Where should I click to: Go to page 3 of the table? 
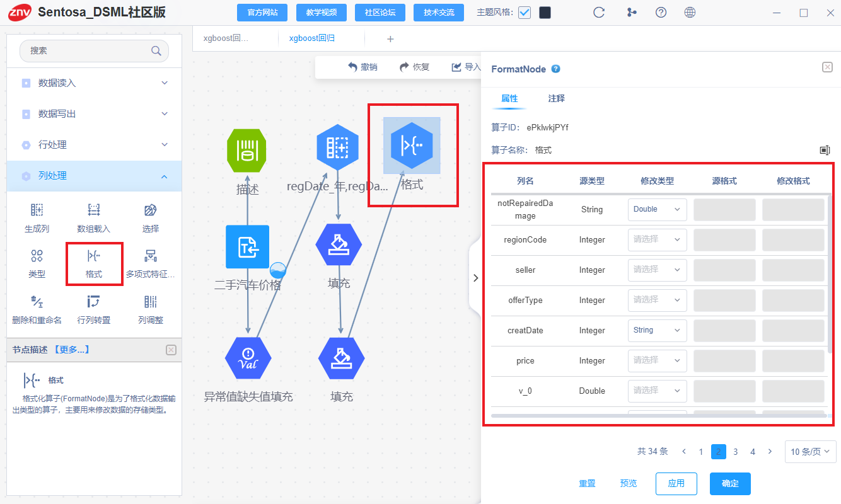coord(736,452)
